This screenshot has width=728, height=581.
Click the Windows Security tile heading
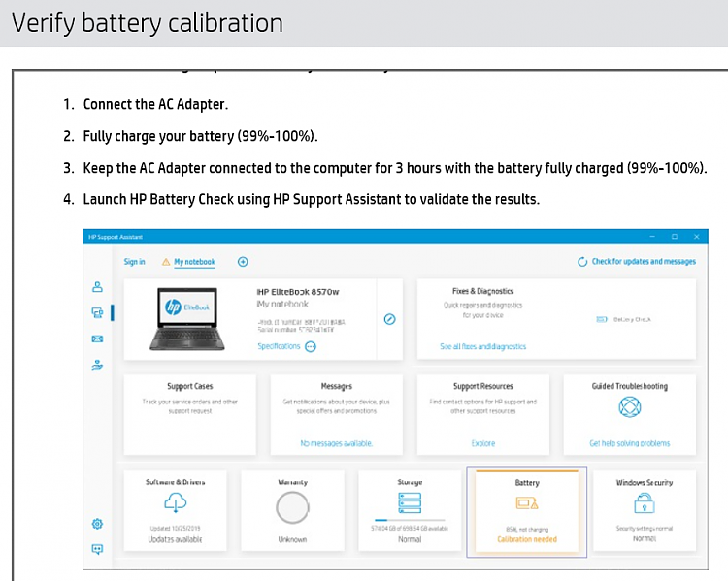(x=644, y=483)
